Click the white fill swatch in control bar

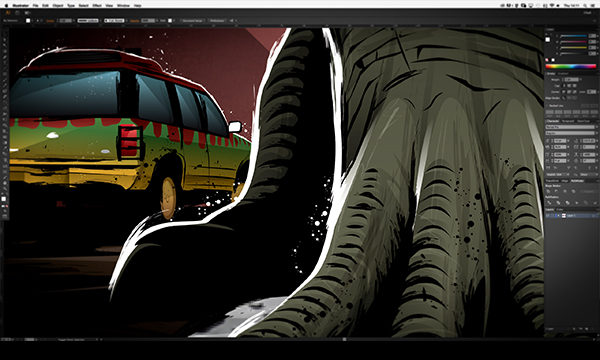[x=28, y=21]
